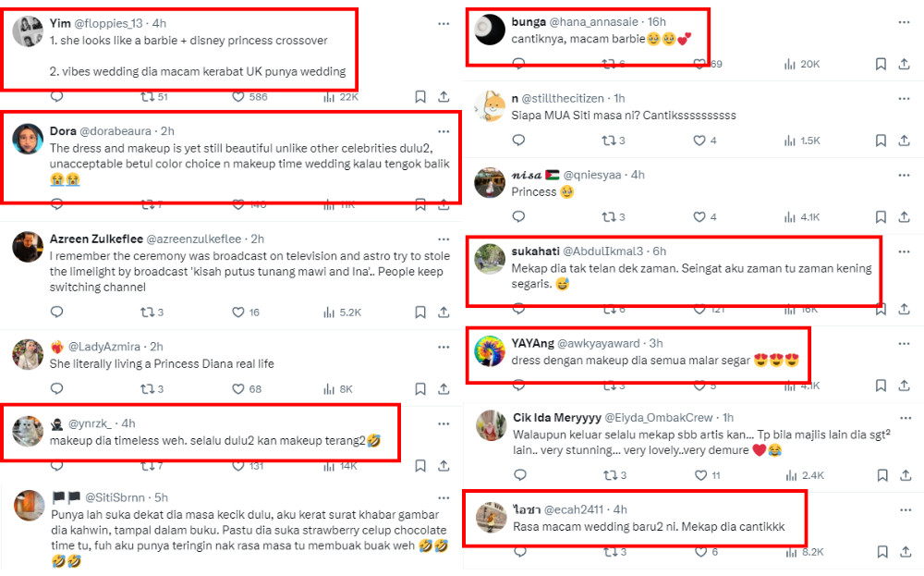Open YAYAng's colorful tie-dye avatar
The image size is (924, 576).
coord(490,351)
